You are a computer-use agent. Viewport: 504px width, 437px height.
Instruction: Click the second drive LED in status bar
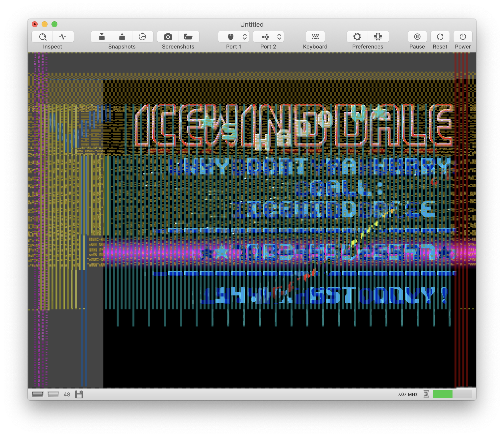coord(53,394)
